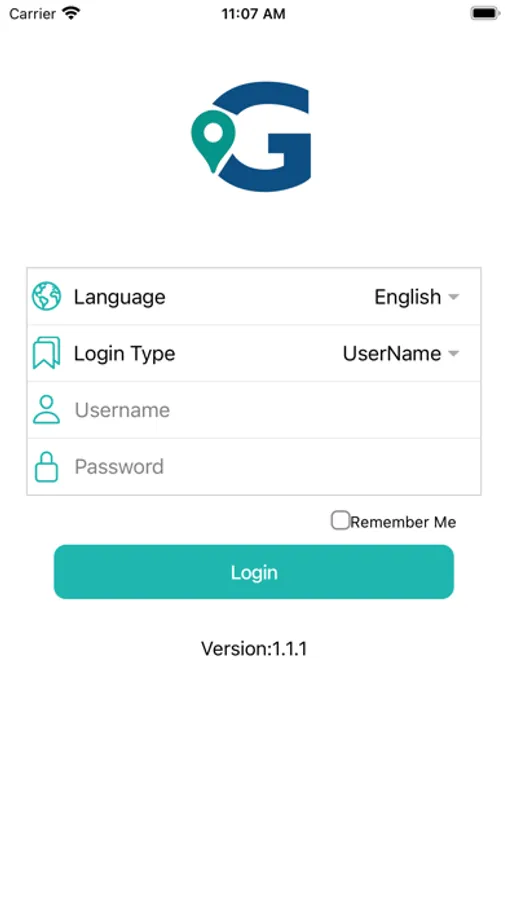
Task: Click the arrow next to English
Action: (x=454, y=297)
